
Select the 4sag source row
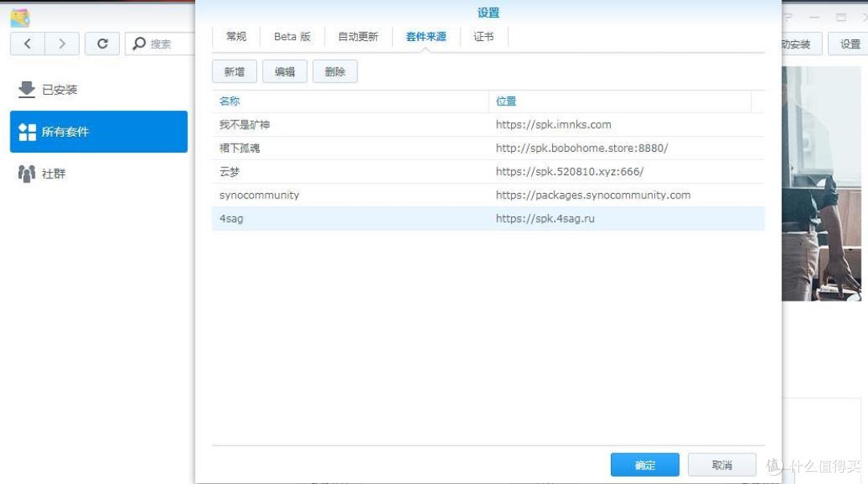(x=489, y=219)
